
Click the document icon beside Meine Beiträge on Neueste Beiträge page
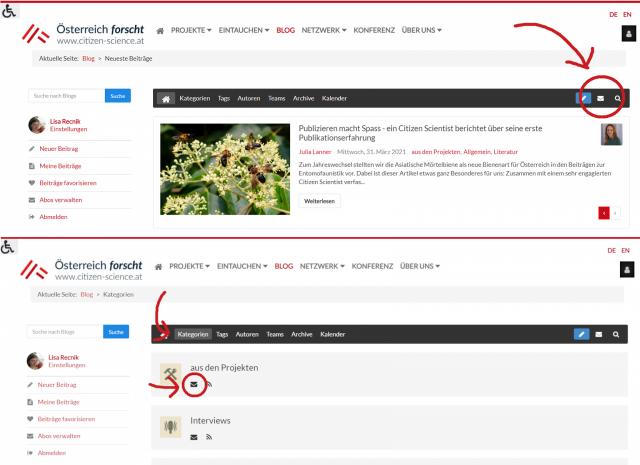pyautogui.click(x=32, y=166)
